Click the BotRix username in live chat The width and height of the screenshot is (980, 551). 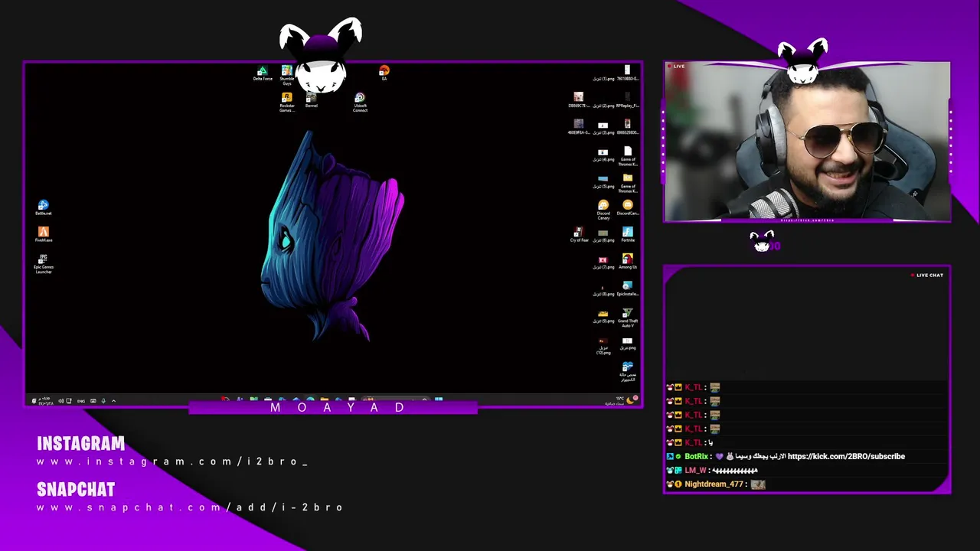[696, 456]
